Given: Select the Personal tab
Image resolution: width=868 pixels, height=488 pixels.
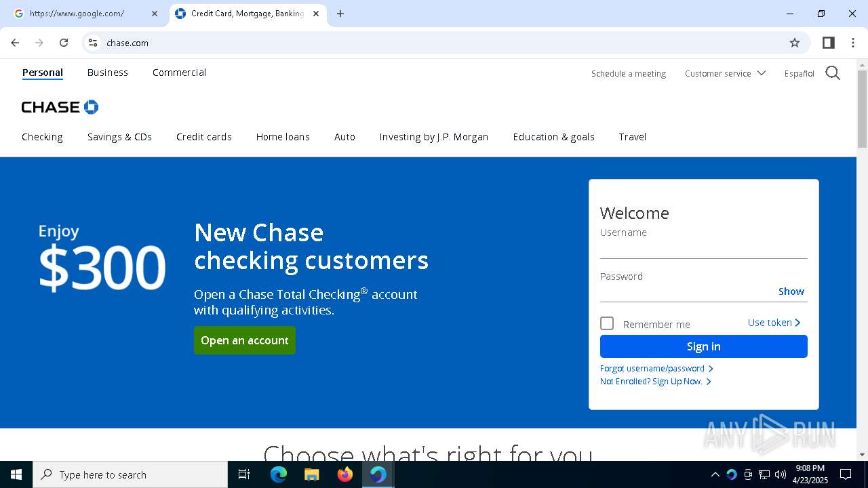Looking at the screenshot, I should [42, 73].
